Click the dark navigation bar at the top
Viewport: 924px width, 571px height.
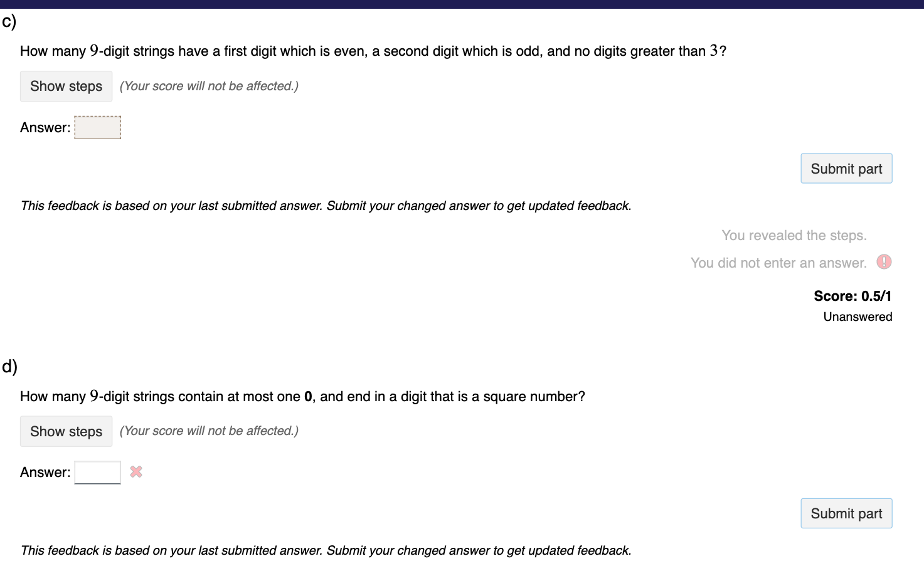coord(462,4)
